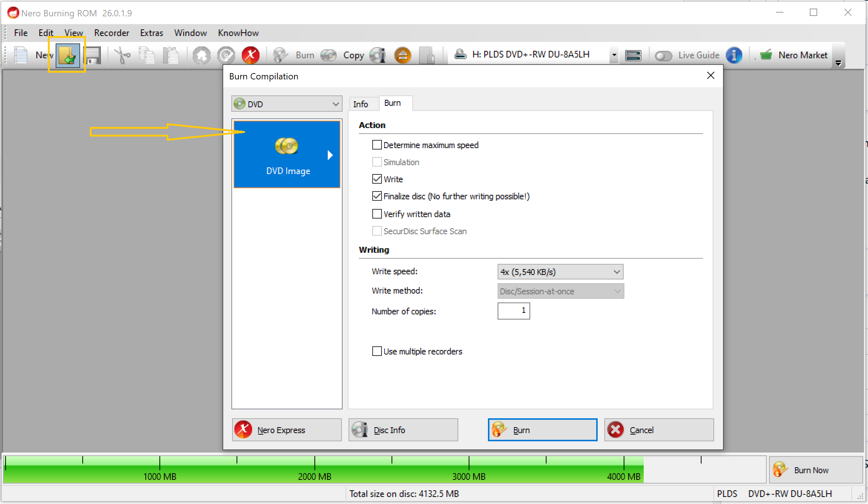Open the DVD disc type dropdown

[287, 104]
